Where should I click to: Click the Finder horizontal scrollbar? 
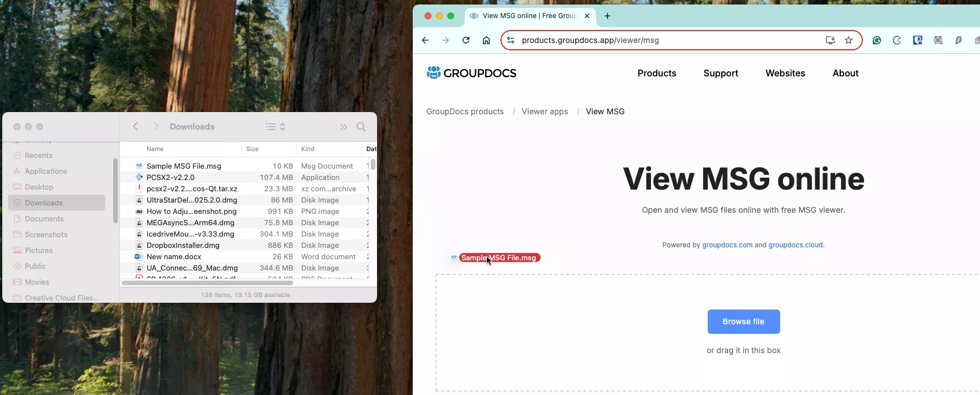click(x=207, y=282)
